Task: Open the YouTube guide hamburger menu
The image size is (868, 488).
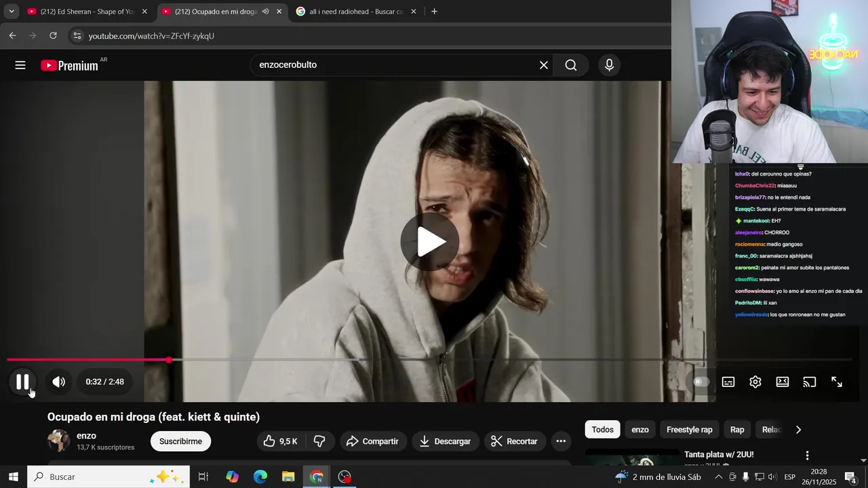Action: pyautogui.click(x=20, y=65)
